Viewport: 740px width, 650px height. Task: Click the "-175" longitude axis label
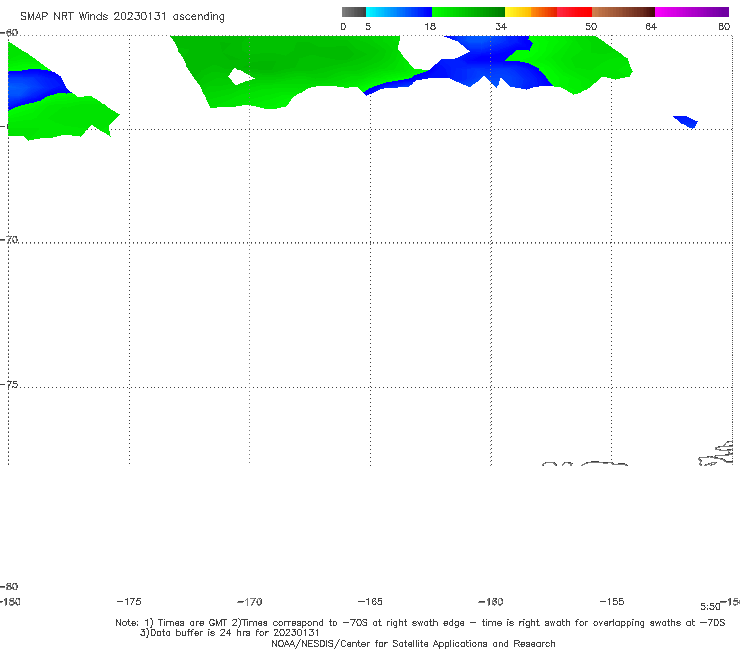[129, 601]
